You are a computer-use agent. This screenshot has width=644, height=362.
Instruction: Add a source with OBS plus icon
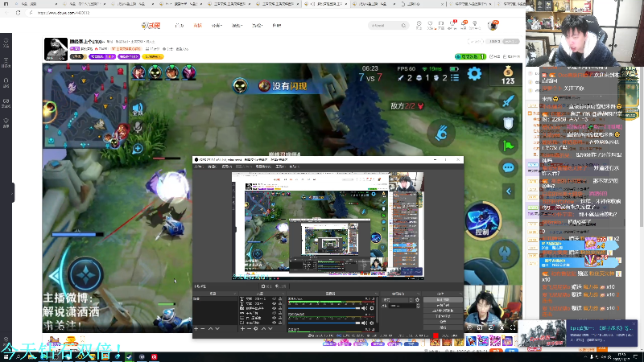(x=243, y=329)
